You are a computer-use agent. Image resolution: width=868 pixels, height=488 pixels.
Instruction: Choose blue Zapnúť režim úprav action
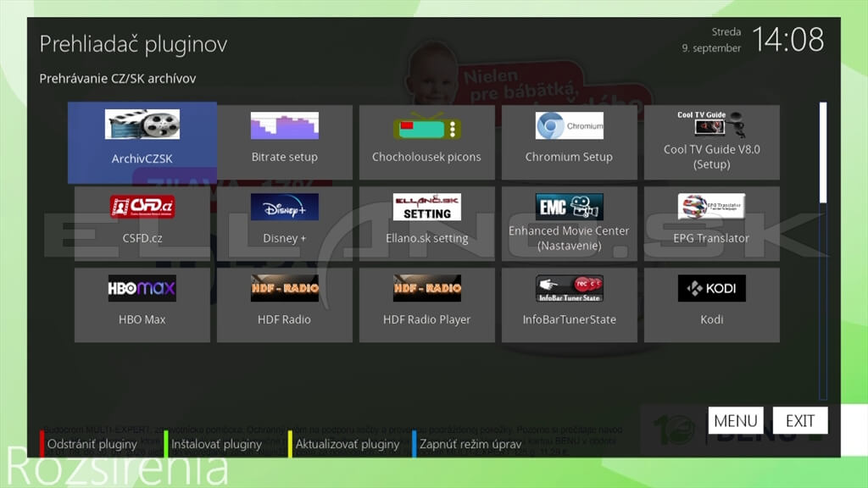tap(467, 444)
